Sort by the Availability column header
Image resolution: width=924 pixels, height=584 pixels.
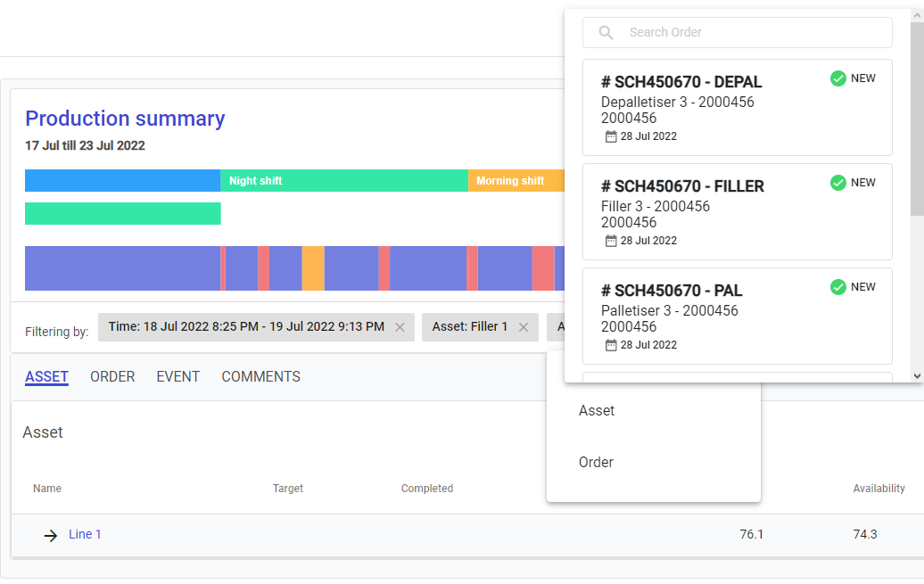[879, 489]
